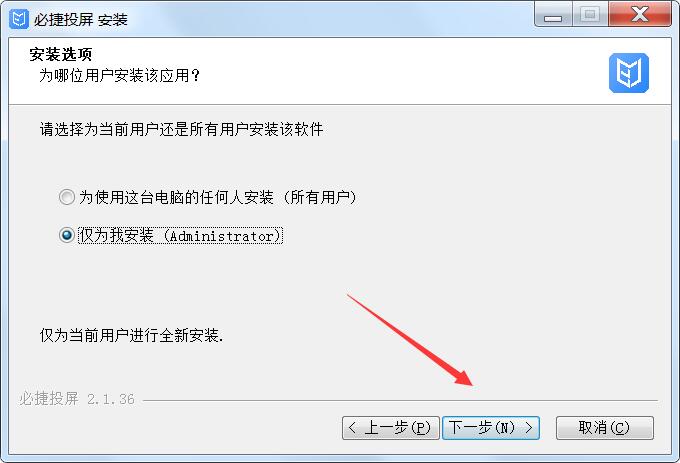The height and width of the screenshot is (463, 680).
Task: Click the greyed-out maximize button
Action: tap(590, 15)
